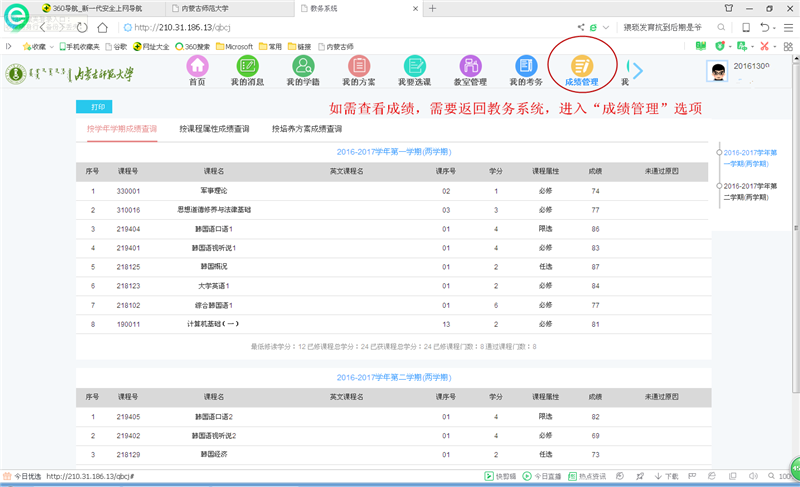800x487 pixels.
Task: Open the 网址大全 bookmark link
Action: tap(151, 47)
